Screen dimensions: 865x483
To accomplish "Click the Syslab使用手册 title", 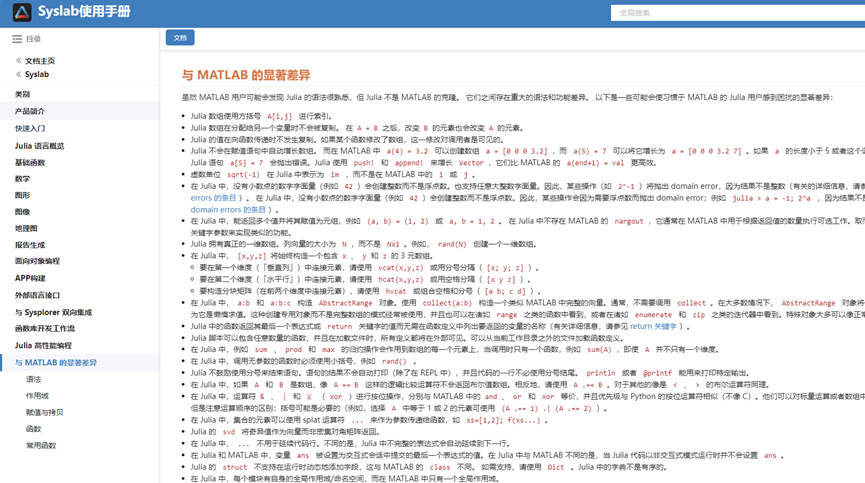I will (84, 12).
